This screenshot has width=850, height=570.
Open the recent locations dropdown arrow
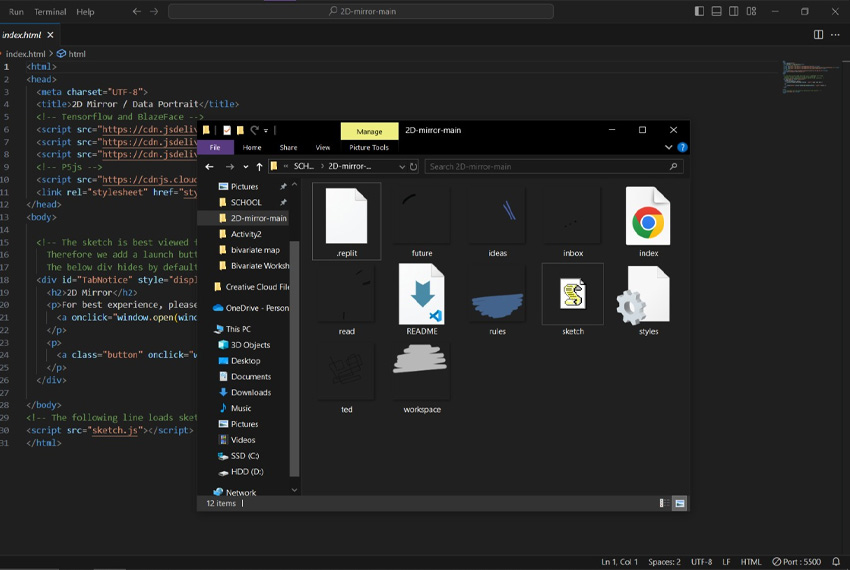point(245,167)
